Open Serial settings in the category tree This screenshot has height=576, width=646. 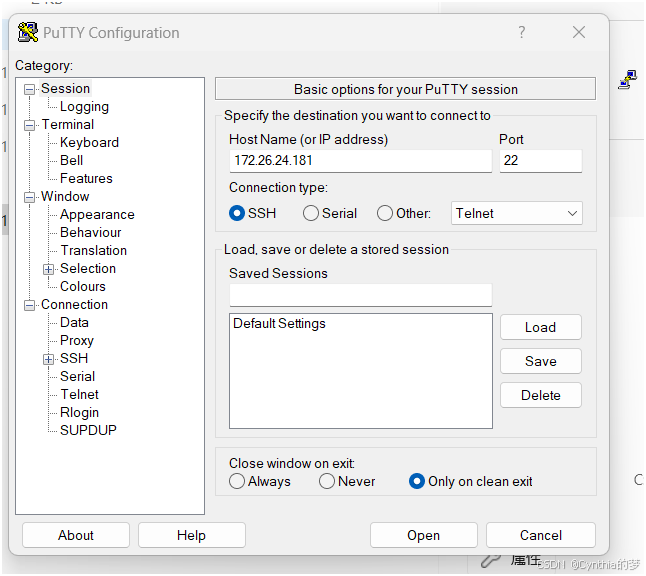(77, 377)
